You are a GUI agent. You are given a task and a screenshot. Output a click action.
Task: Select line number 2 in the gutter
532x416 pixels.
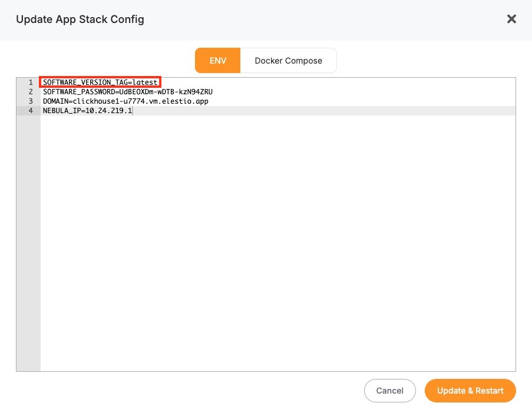[30, 92]
